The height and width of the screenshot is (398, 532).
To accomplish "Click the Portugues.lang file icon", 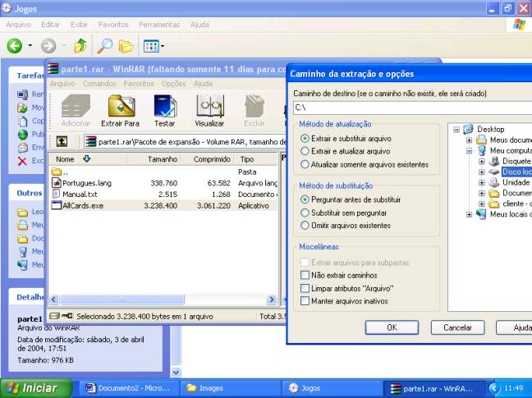I will pos(57,183).
